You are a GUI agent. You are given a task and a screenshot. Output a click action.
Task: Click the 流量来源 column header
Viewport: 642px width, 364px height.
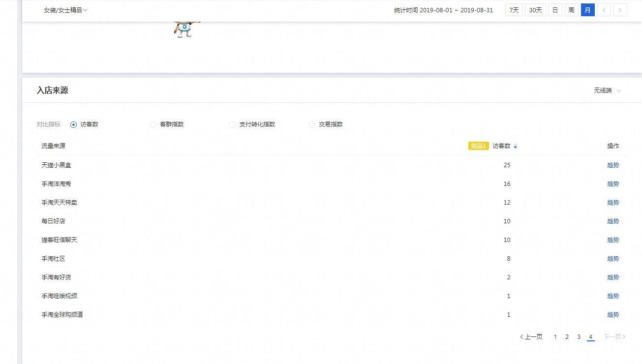coord(53,146)
